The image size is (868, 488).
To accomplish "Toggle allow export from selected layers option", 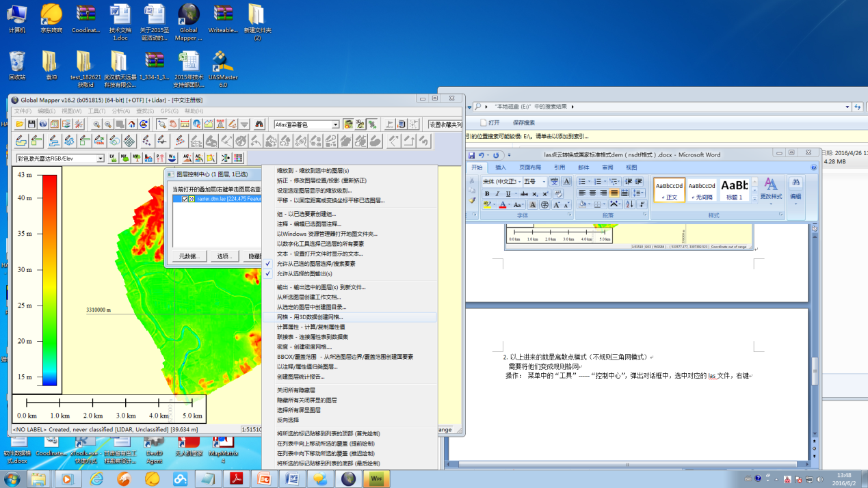I will [x=350, y=273].
